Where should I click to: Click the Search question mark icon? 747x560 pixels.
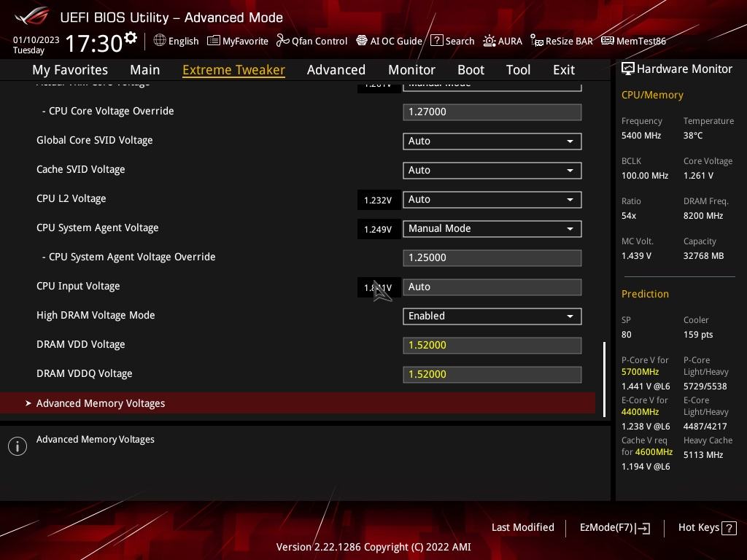[x=436, y=41]
